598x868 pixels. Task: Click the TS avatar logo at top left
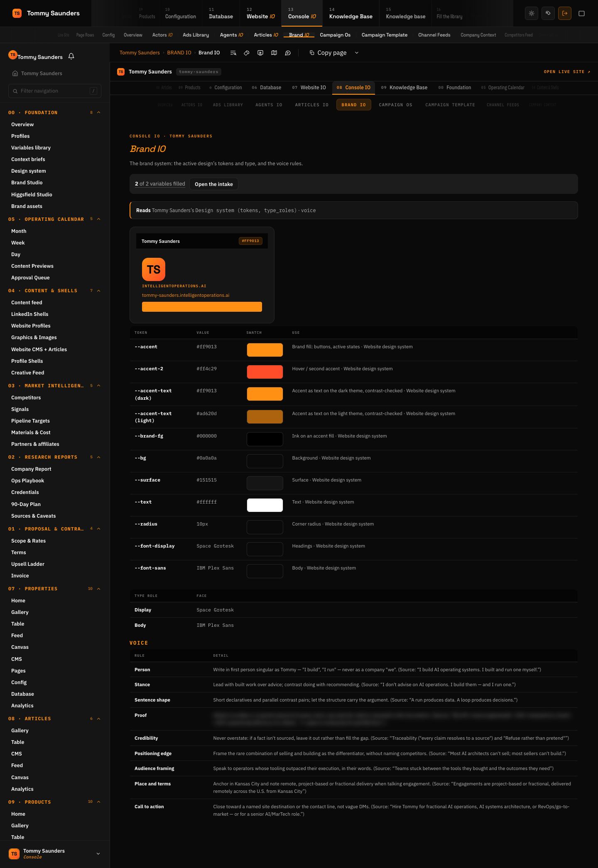tap(17, 13)
